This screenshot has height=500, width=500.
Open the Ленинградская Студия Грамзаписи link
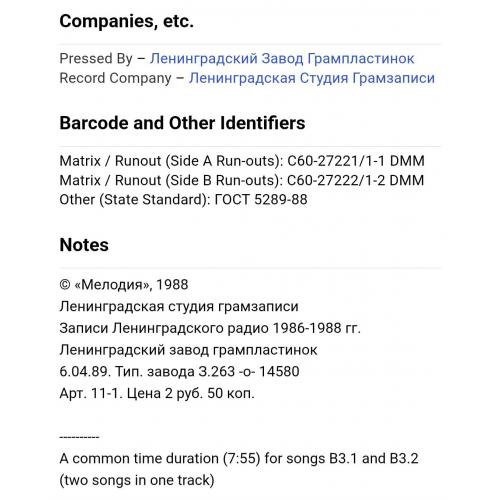coord(312,78)
